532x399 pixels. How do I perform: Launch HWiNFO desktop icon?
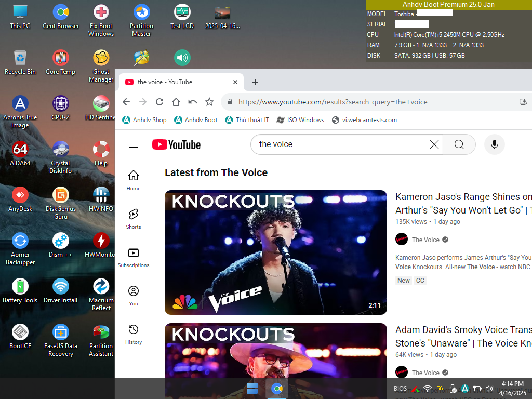[101, 200]
